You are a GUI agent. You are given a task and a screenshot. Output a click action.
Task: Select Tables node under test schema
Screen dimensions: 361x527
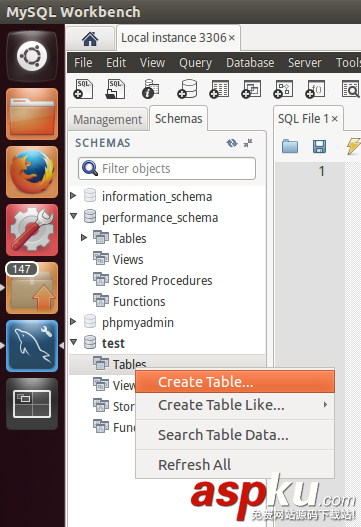coord(129,364)
